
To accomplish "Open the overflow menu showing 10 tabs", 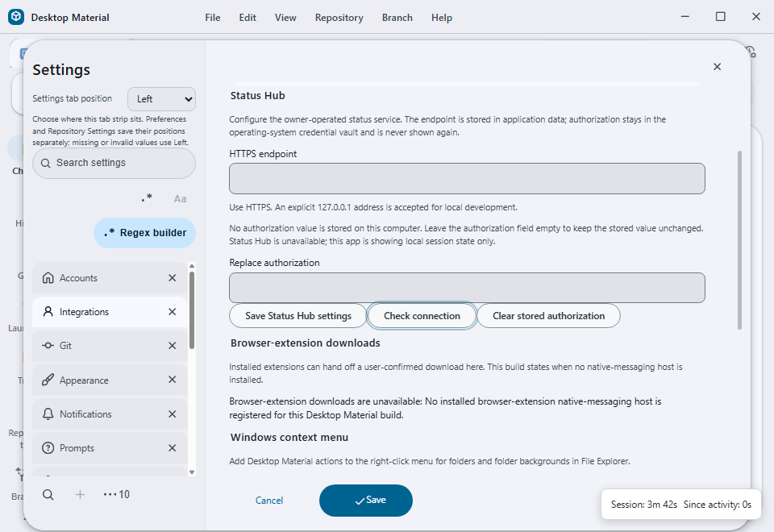I will 116,494.
